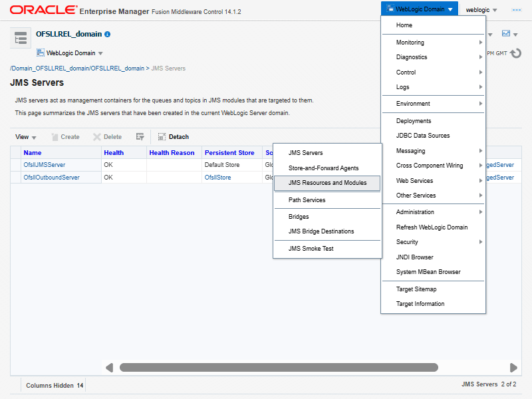Open Administration menu entry
The image size is (532, 399).
434,211
